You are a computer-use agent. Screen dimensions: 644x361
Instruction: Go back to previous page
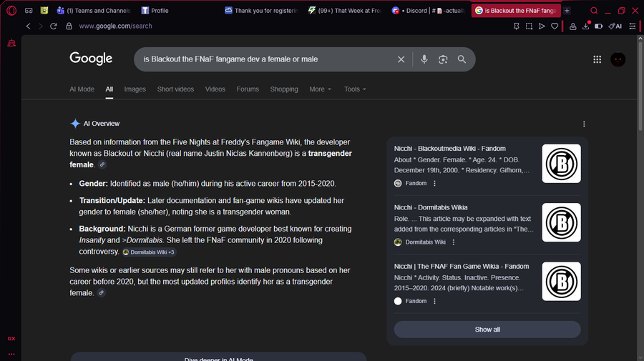tap(29, 26)
